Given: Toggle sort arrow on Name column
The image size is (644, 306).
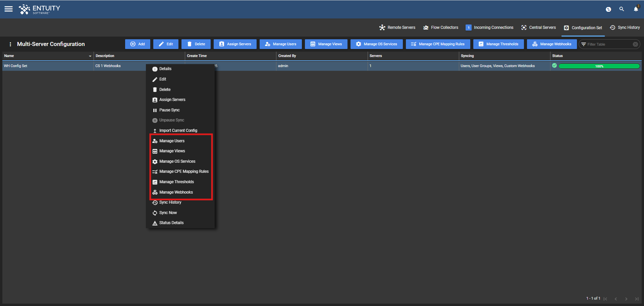Looking at the screenshot, I should coord(90,56).
